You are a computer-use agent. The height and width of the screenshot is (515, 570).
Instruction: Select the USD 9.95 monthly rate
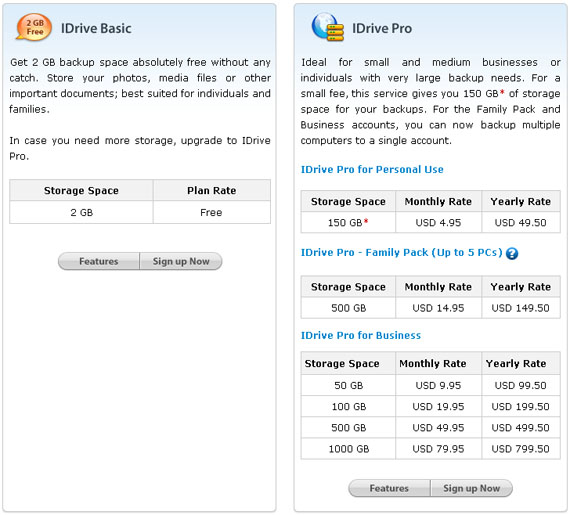[x=438, y=385]
